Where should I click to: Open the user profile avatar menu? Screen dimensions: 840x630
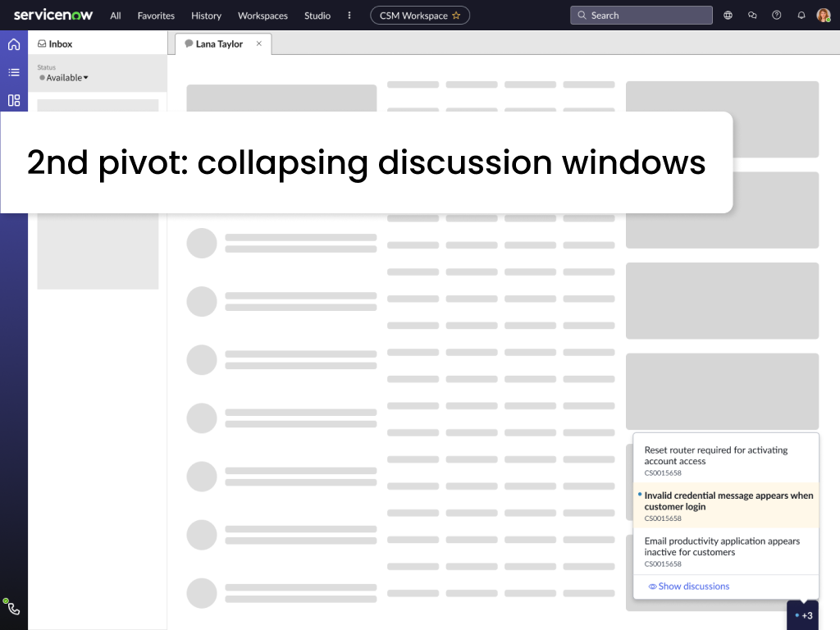click(823, 15)
